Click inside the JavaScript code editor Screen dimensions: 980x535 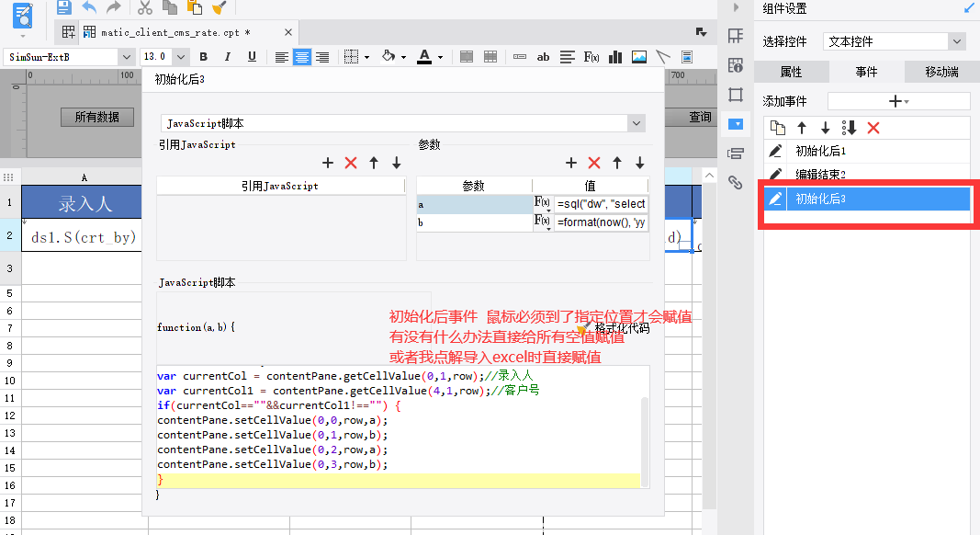click(399, 427)
